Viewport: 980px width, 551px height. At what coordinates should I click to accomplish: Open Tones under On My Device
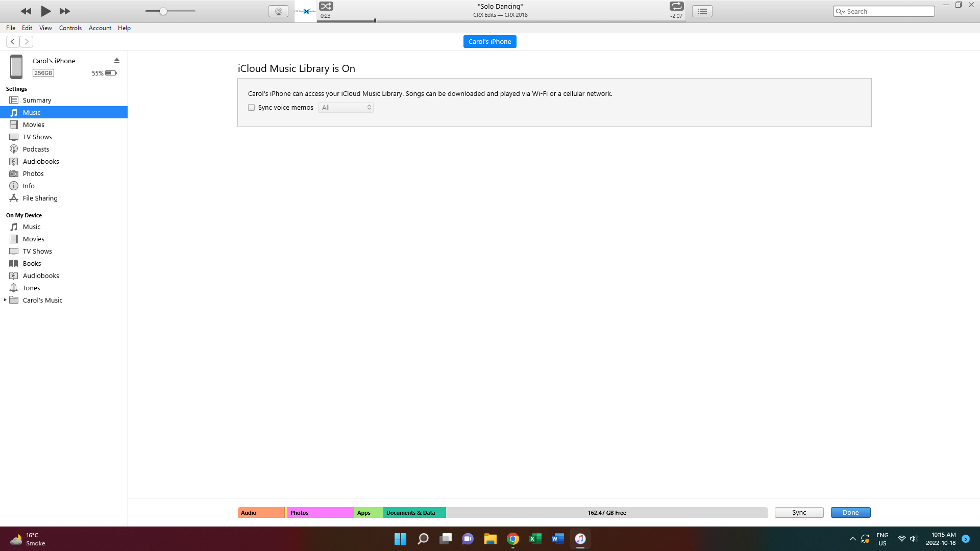[31, 288]
